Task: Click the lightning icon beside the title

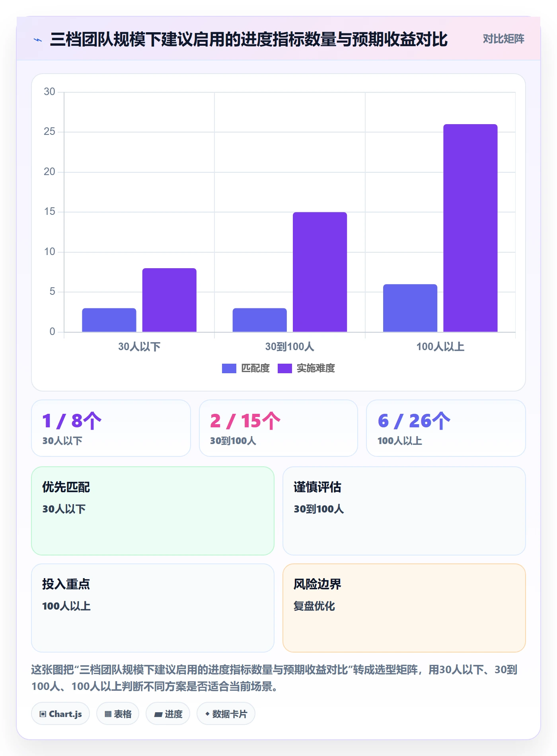Action: point(38,40)
